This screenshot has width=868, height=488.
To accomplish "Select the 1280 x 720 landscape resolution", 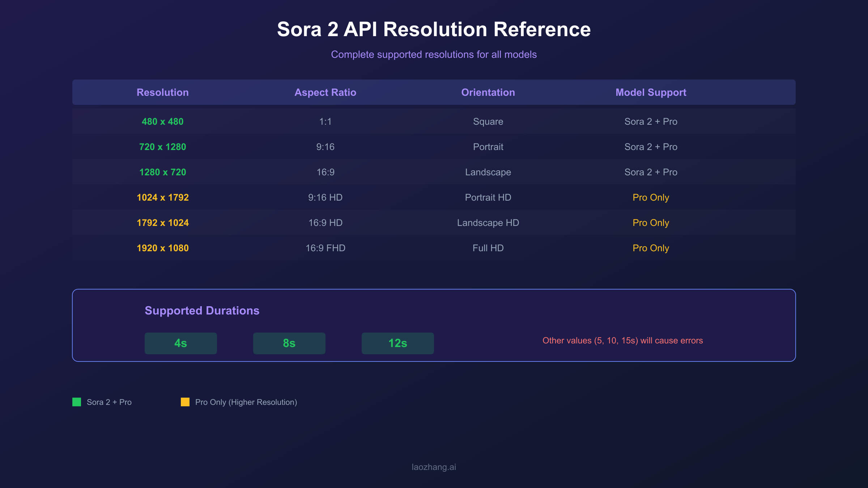I will pyautogui.click(x=163, y=172).
